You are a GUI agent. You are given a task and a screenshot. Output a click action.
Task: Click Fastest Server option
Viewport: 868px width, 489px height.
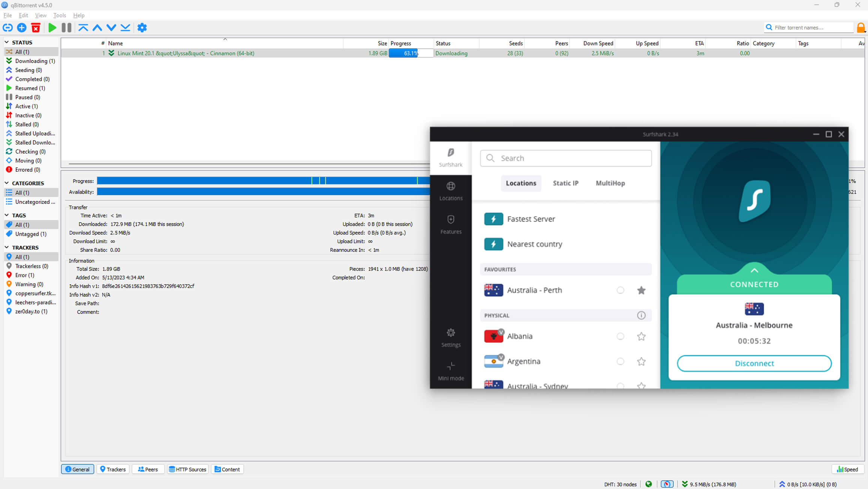pos(565,219)
